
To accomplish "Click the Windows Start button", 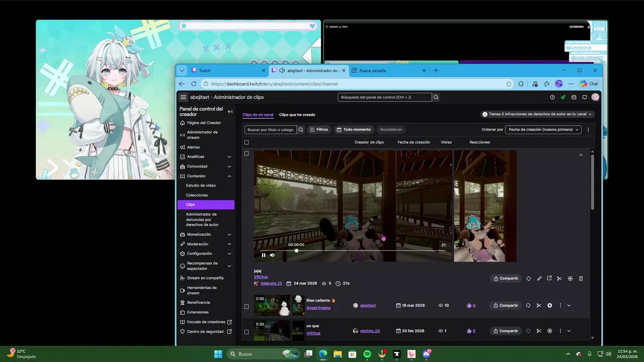I will point(218,354).
